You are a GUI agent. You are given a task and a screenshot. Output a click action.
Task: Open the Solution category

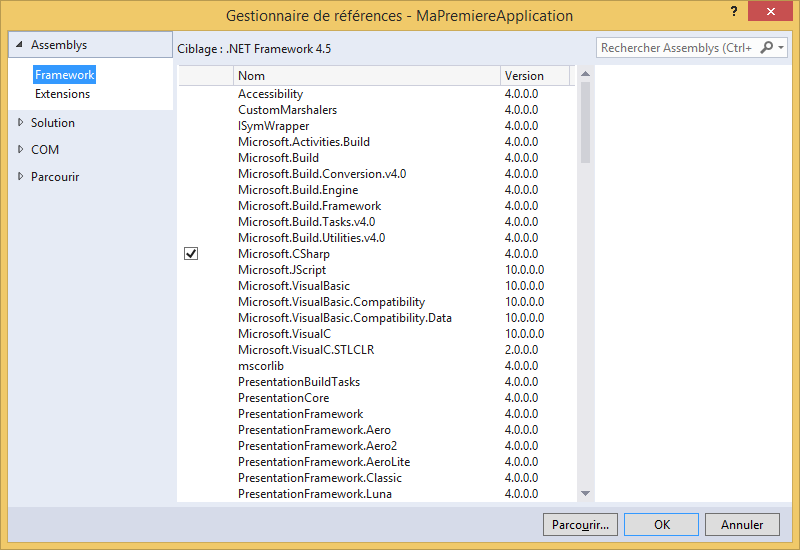(53, 123)
